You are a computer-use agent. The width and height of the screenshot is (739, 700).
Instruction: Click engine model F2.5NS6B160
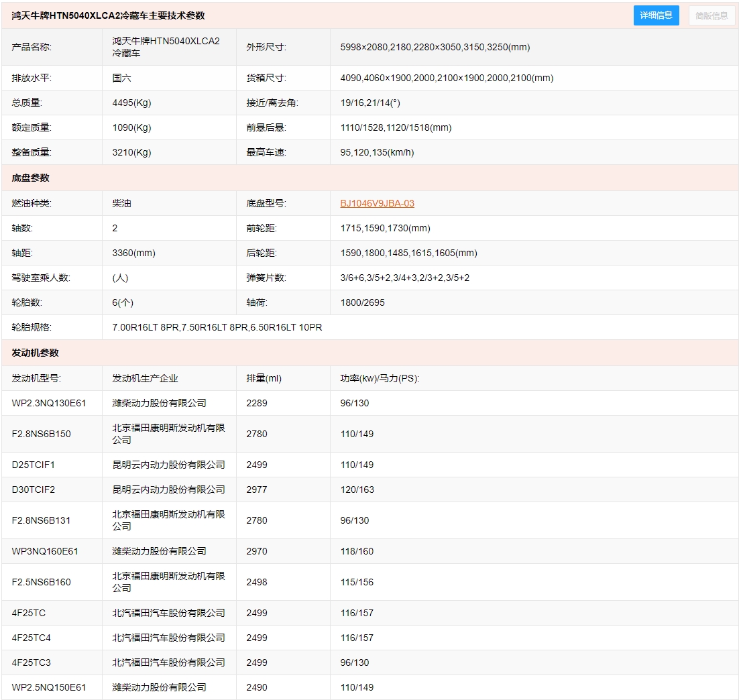point(42,582)
